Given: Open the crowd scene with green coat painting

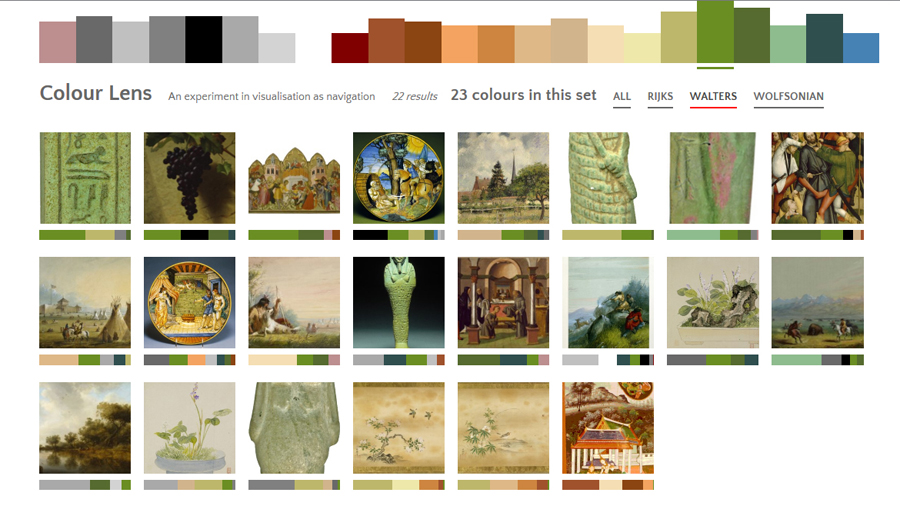Looking at the screenshot, I should (817, 178).
